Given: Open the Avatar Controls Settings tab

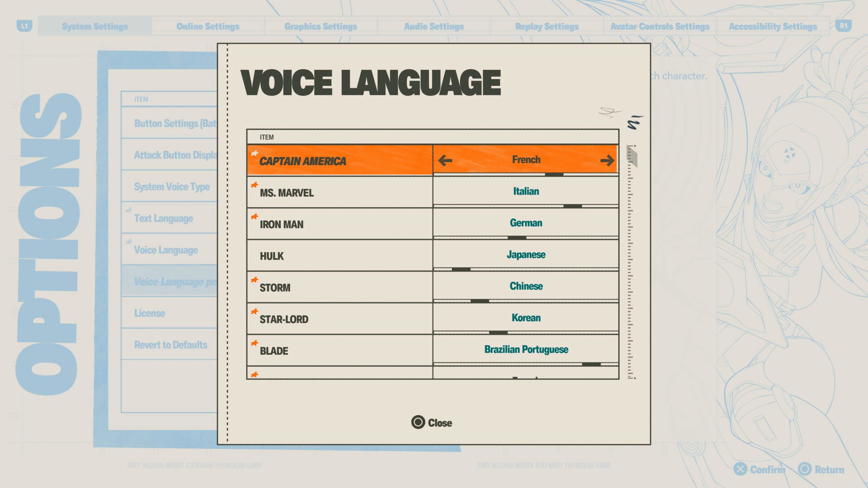Looking at the screenshot, I should point(660,26).
